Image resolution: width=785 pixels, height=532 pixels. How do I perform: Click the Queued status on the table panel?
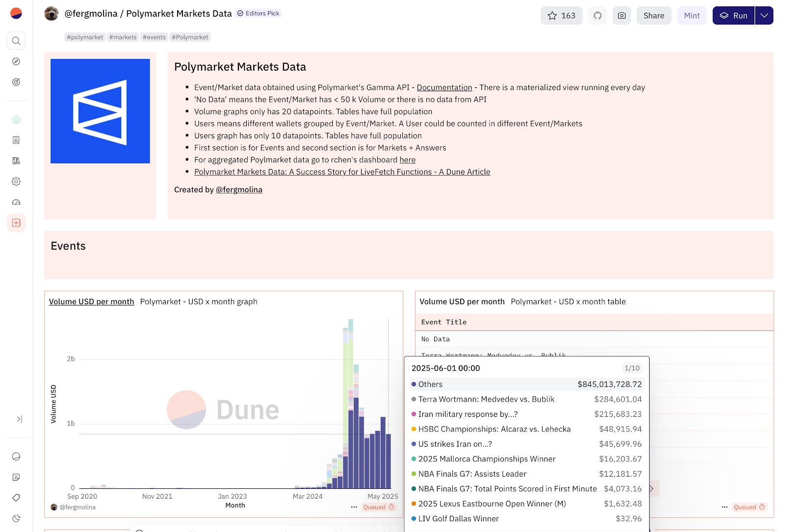[749, 507]
